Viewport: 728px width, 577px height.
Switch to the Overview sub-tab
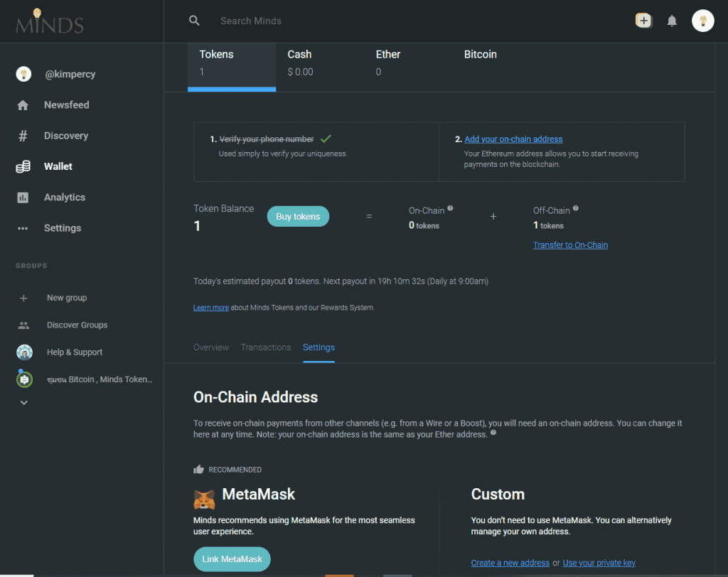[210, 347]
